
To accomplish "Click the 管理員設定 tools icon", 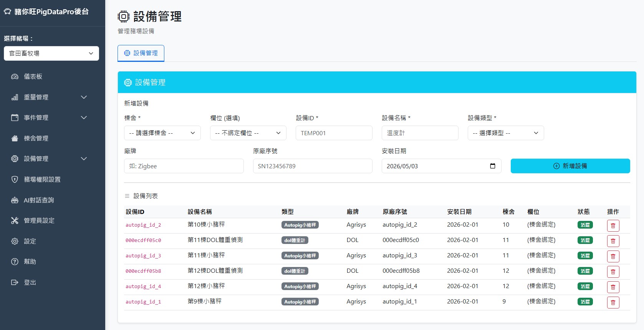I will tap(15, 221).
